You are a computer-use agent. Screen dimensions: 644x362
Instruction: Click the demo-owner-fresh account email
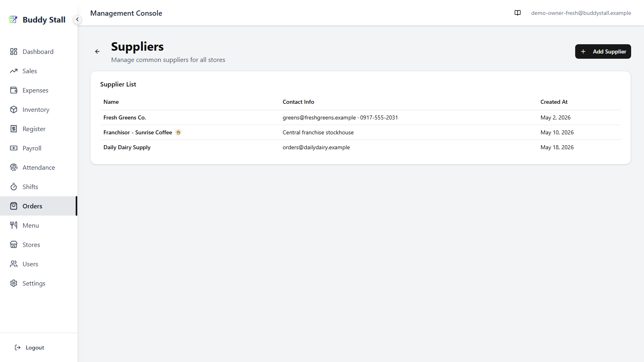pyautogui.click(x=581, y=13)
